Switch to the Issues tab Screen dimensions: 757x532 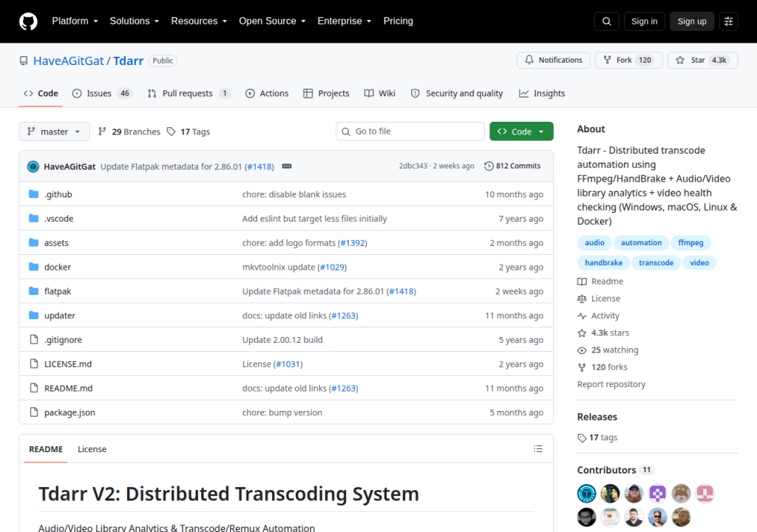pyautogui.click(x=102, y=94)
